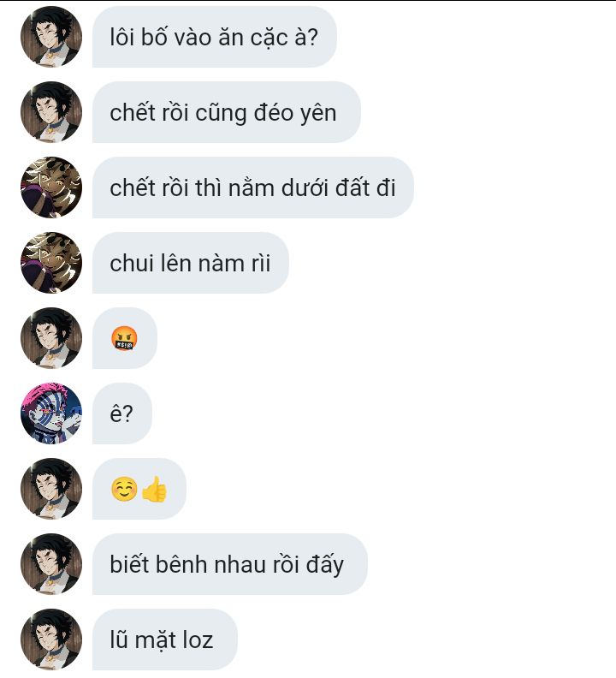
Task: Click the "ê?" message bubble
Action: coord(121,413)
